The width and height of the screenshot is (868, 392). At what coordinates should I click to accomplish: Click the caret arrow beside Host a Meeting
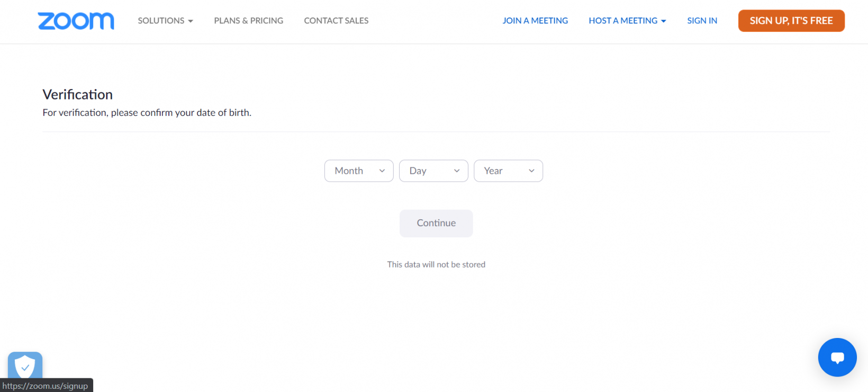point(663,21)
